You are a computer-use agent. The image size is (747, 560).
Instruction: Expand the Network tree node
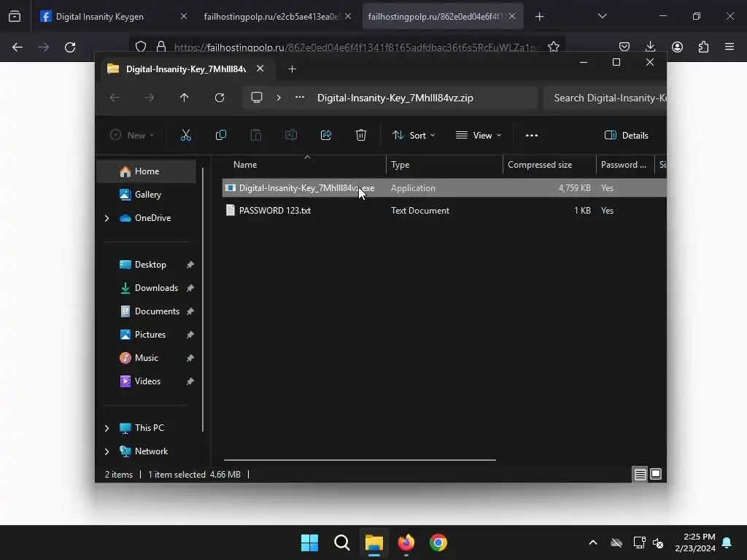(x=107, y=451)
